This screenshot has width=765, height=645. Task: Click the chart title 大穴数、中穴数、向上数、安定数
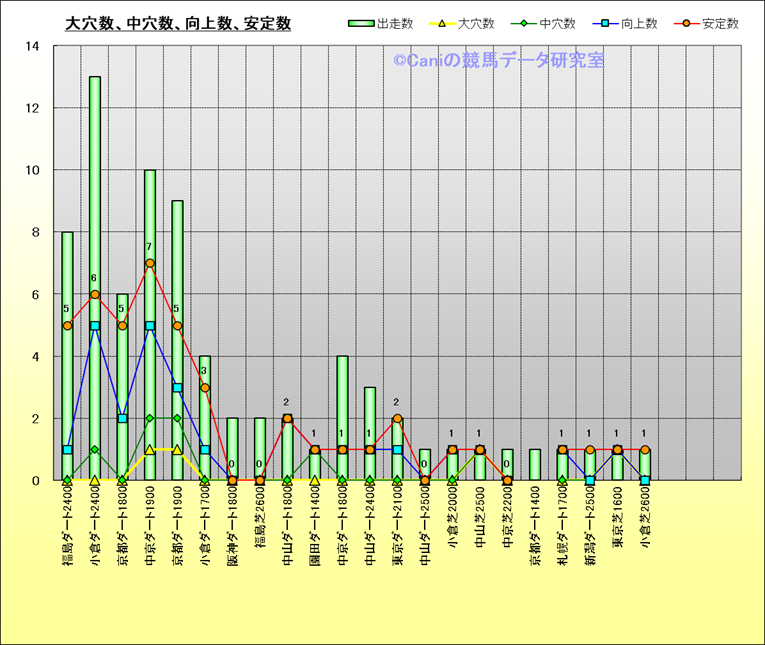pyautogui.click(x=178, y=24)
